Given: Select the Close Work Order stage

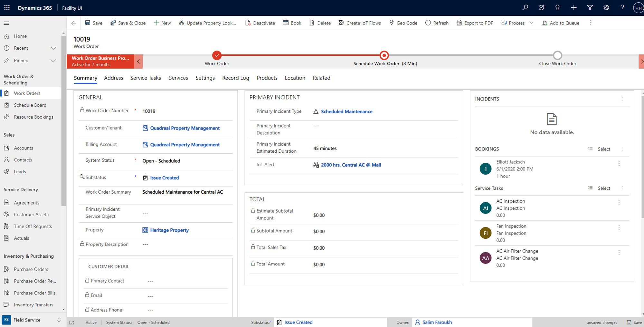Looking at the screenshot, I should [x=558, y=55].
